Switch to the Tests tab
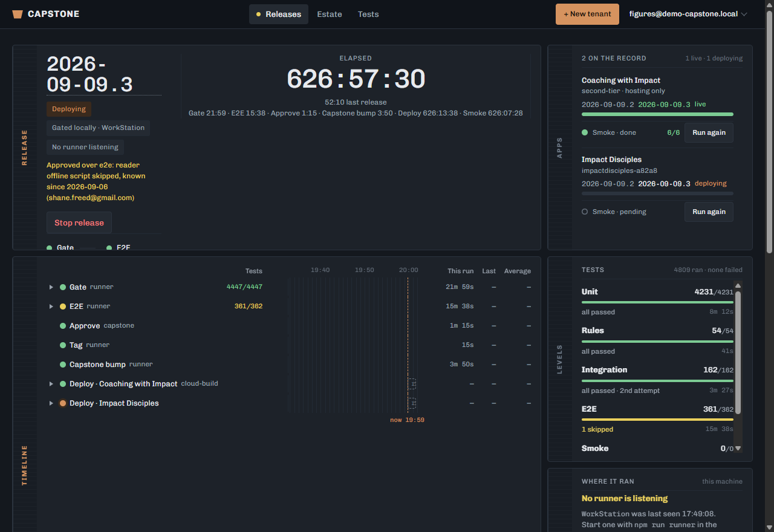 tap(368, 14)
